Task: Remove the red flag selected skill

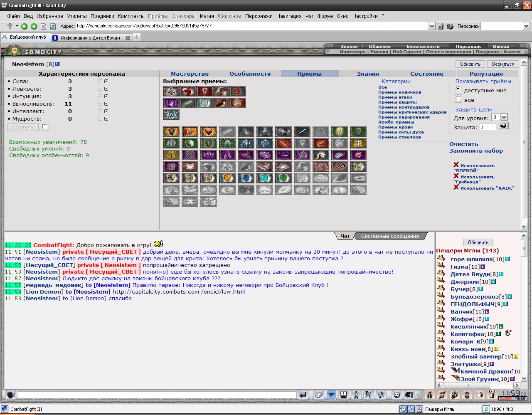Action: coord(238,91)
